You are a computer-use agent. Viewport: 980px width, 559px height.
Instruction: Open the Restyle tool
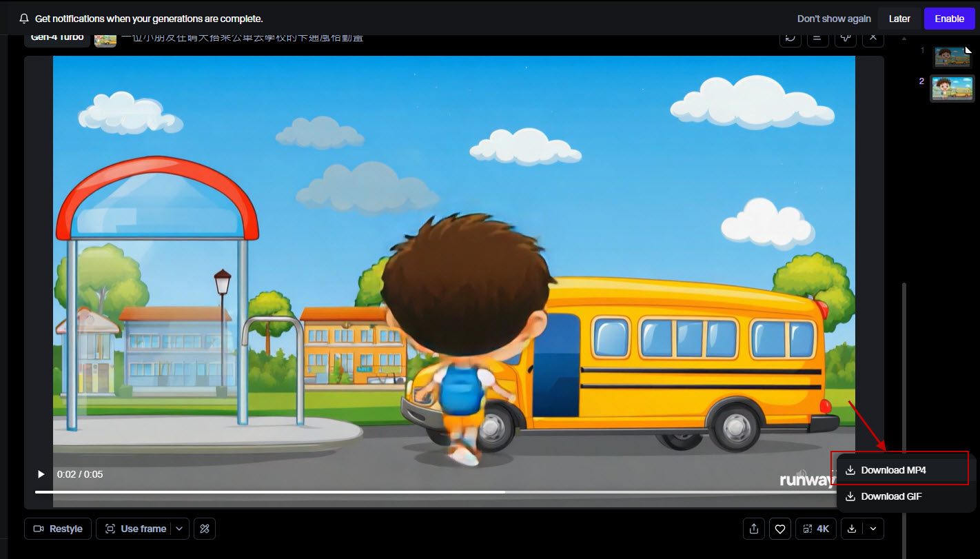pyautogui.click(x=58, y=529)
